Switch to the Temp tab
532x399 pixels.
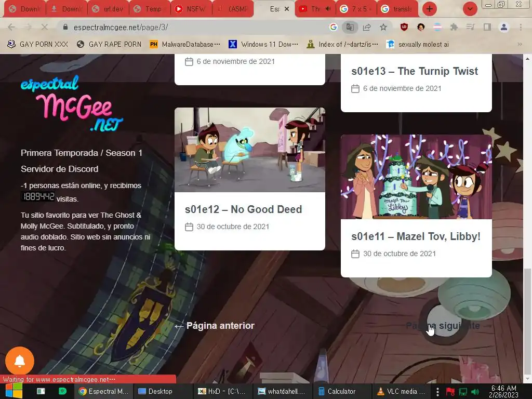point(150,9)
